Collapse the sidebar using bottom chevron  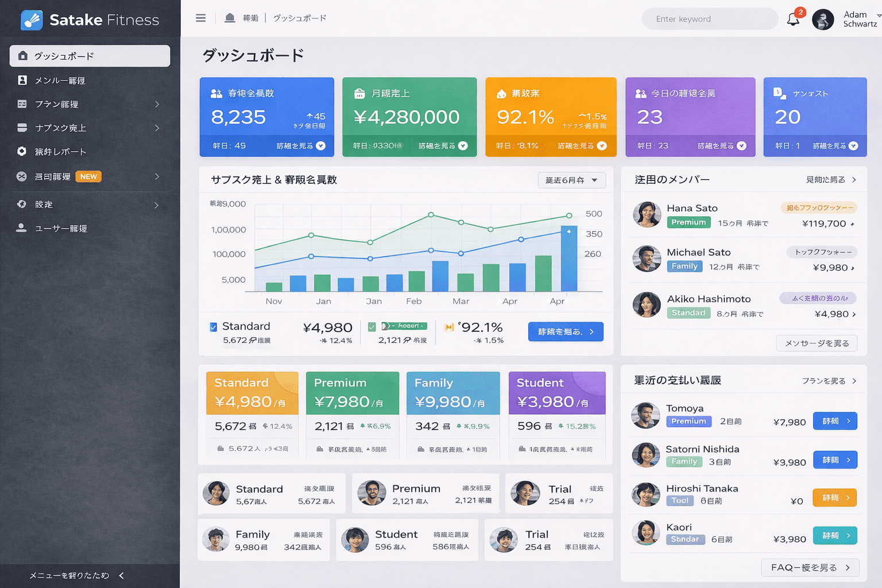point(121,575)
